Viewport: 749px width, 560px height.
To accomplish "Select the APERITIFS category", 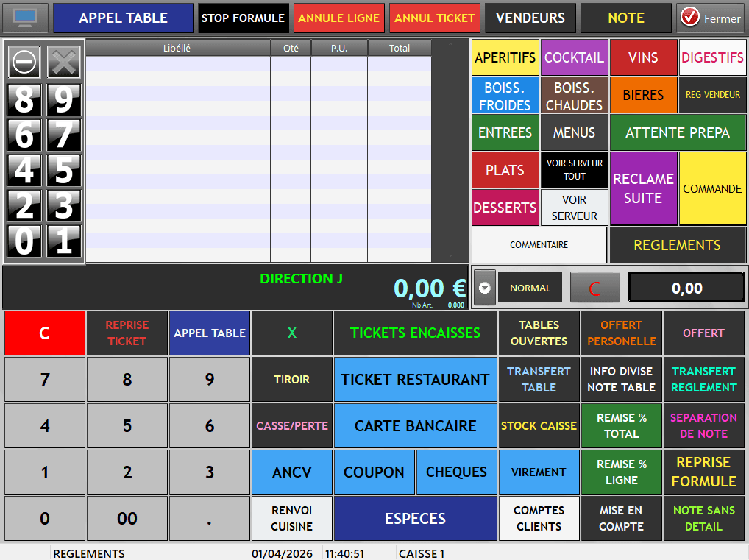I will click(x=505, y=57).
